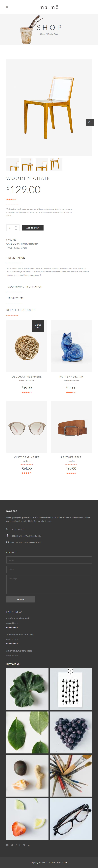Open the Pottery Decor blue cat product
Screen dimensions: 98x868
(x=71, y=346)
